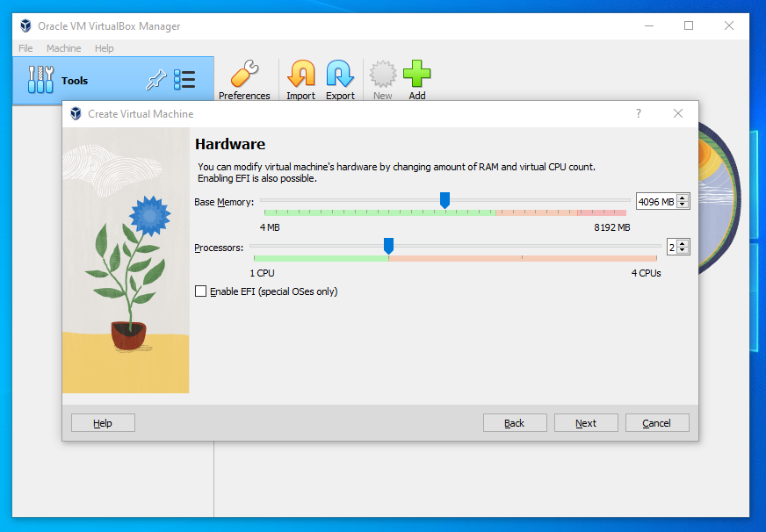
Task: Click the Base Memory slider handle
Action: (444, 200)
